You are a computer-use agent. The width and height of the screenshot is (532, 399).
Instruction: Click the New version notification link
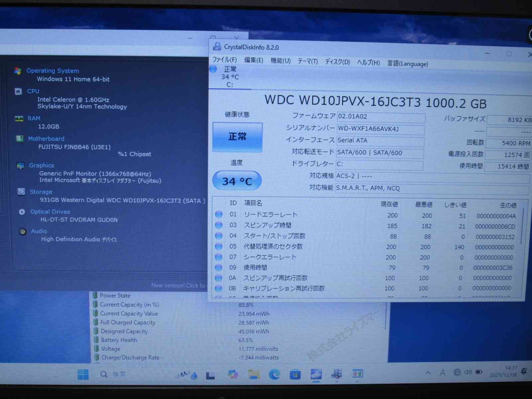(178, 285)
